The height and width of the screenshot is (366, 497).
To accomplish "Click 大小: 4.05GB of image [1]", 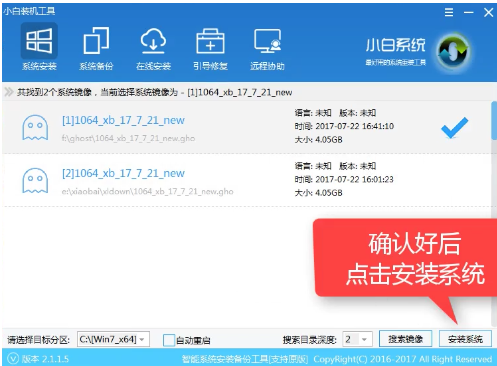I will (x=318, y=140).
